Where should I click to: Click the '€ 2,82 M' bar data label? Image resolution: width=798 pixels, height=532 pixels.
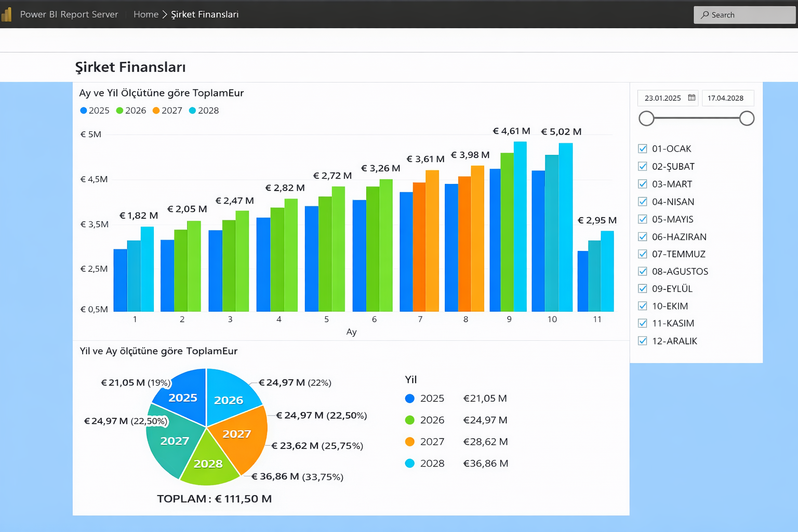[285, 188]
